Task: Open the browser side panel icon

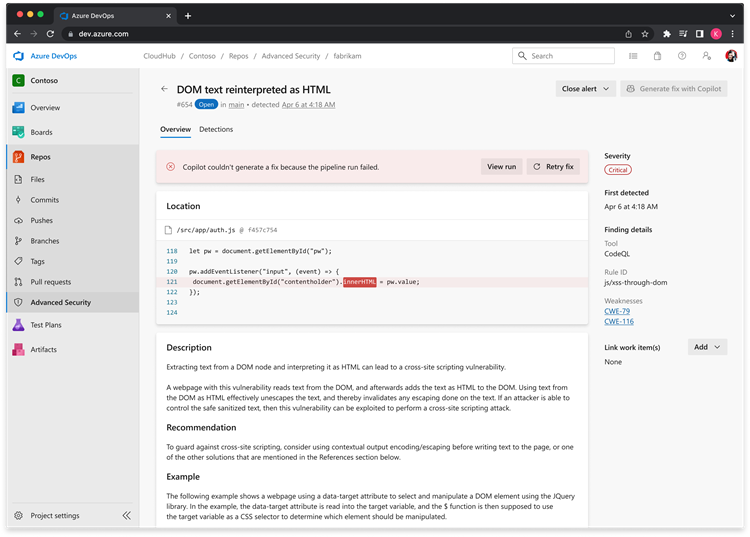Action: tap(699, 34)
